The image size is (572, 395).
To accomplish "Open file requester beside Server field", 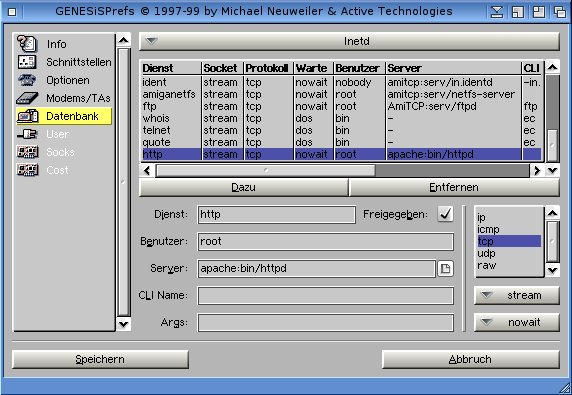I will click(x=445, y=269).
